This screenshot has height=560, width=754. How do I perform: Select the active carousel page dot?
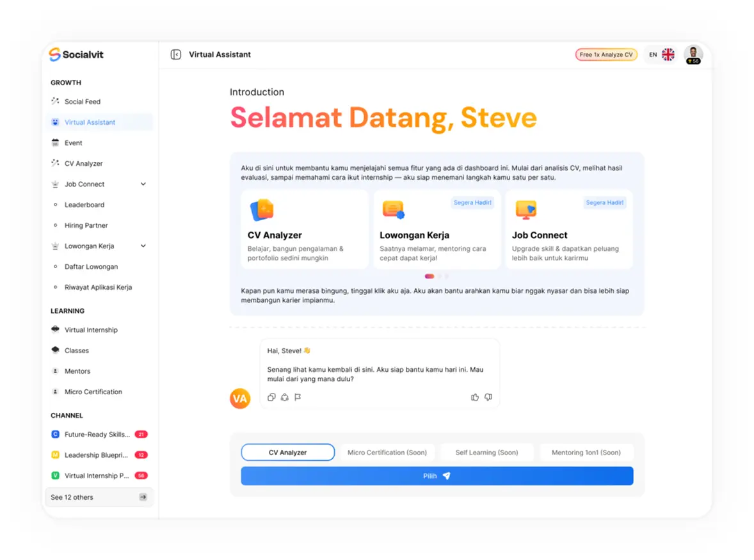click(429, 276)
